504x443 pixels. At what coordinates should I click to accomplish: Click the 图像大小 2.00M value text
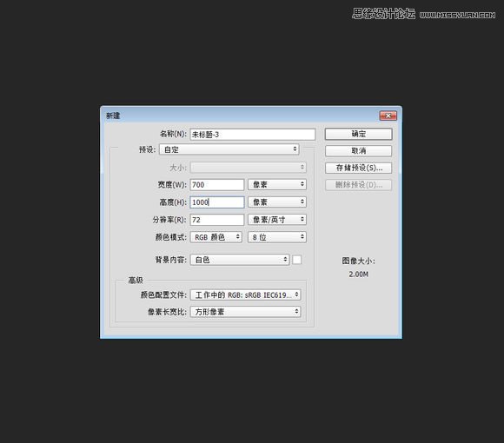tap(358, 274)
